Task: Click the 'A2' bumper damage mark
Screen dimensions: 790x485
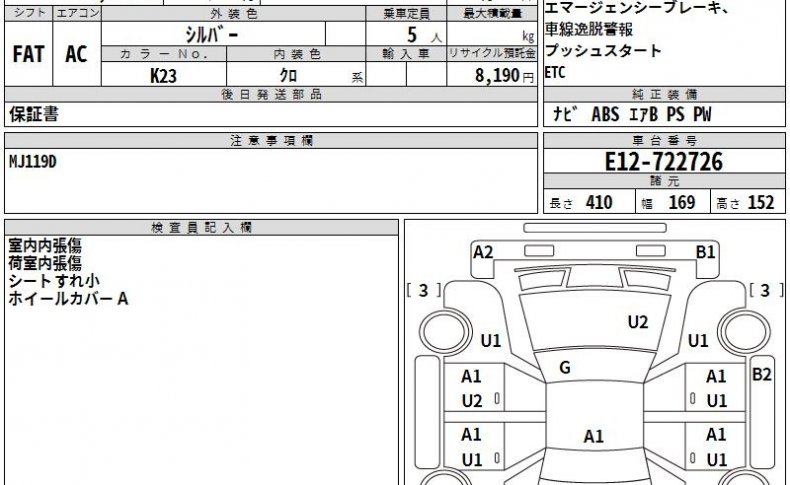Action: 483,252
